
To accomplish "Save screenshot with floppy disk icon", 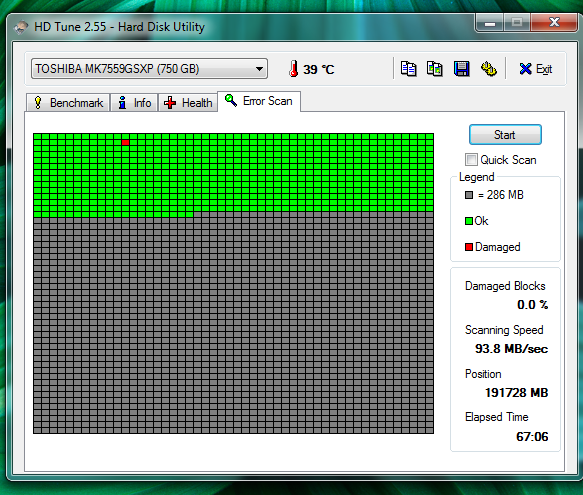I will 461,69.
